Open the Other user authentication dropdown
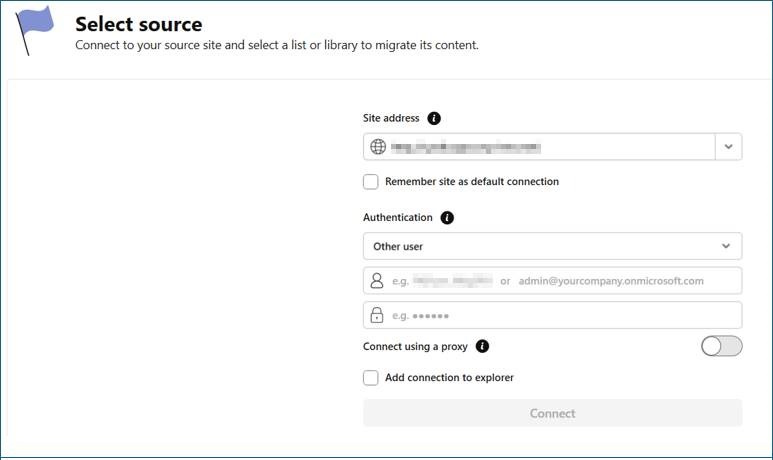This screenshot has width=773, height=460. pyautogui.click(x=552, y=246)
